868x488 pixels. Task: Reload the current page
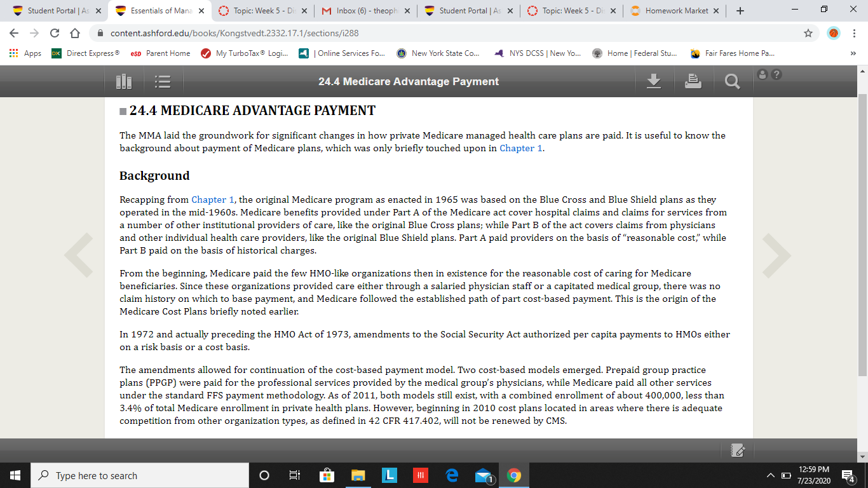pos(55,33)
